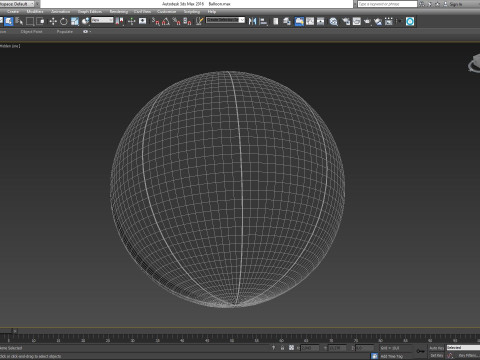
Task: Click the Mirror tool icon
Action: click(252, 21)
